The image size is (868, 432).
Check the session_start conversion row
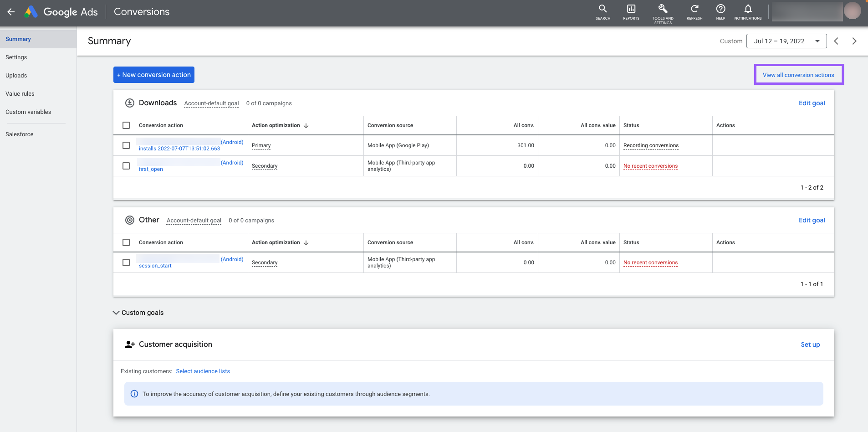(x=126, y=262)
